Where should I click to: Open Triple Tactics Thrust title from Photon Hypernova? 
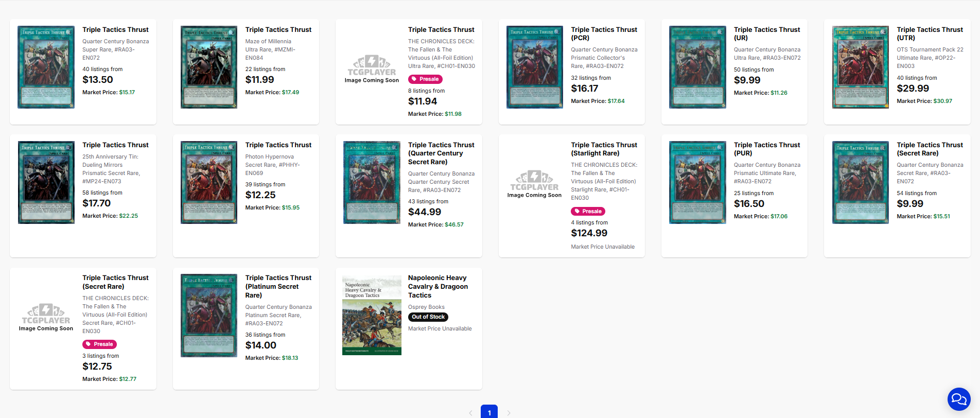click(278, 145)
